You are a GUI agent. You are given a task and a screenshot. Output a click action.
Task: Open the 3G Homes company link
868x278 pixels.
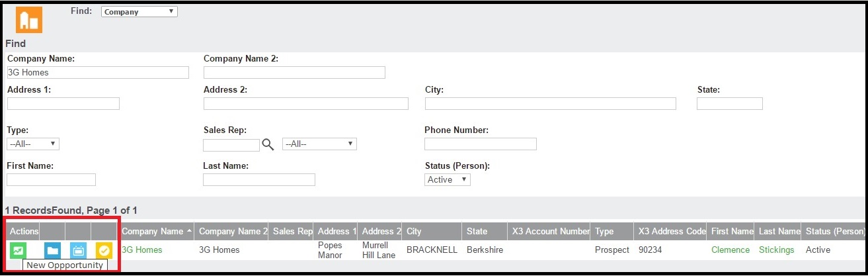142,250
